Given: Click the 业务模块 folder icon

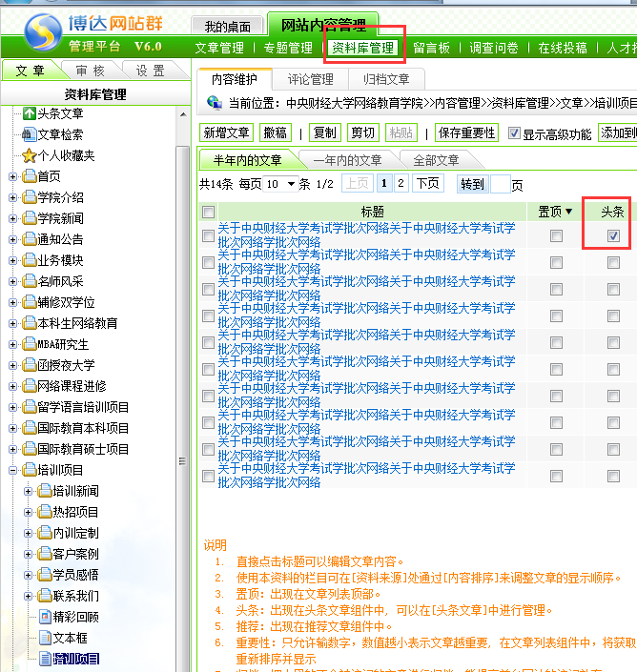Looking at the screenshot, I should click(x=30, y=260).
